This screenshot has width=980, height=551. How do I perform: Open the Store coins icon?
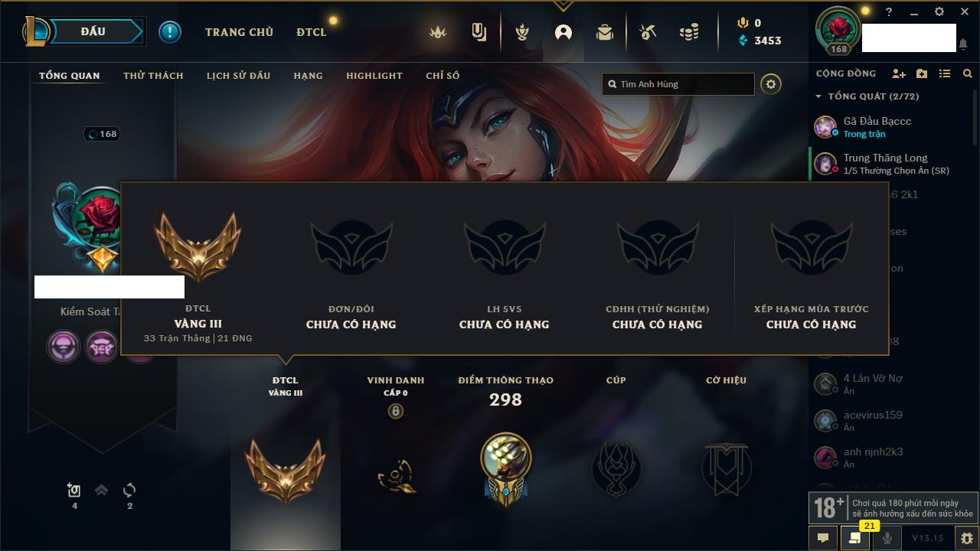pos(689,32)
